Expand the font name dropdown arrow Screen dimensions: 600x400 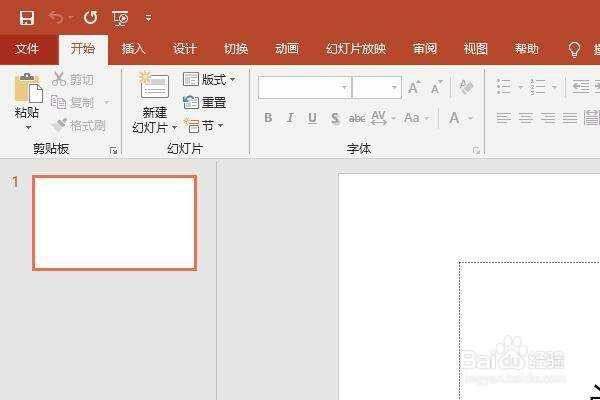[344, 88]
